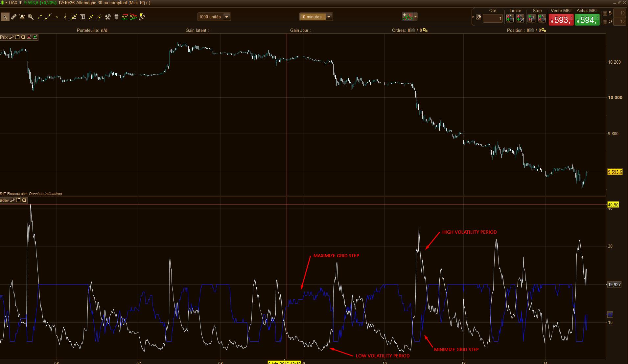Click the Prix panel title label
The width and height of the screenshot is (628, 364).
pyautogui.click(x=4, y=37)
